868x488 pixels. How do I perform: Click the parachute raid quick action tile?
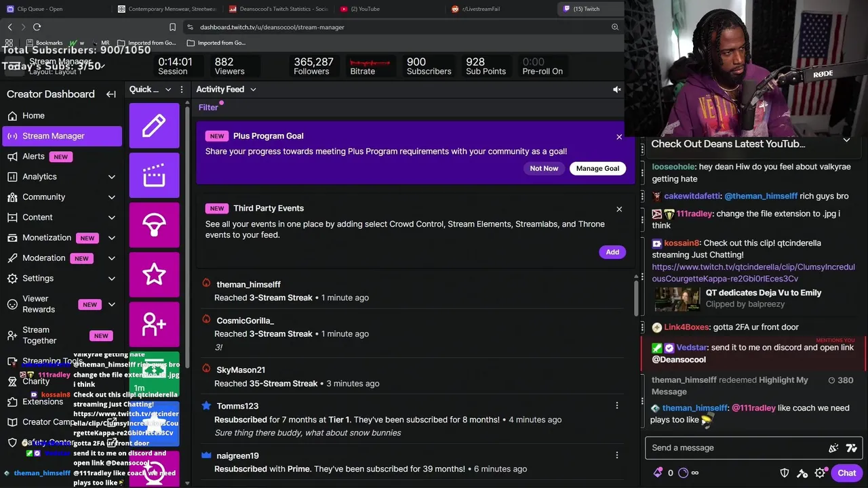tap(154, 225)
